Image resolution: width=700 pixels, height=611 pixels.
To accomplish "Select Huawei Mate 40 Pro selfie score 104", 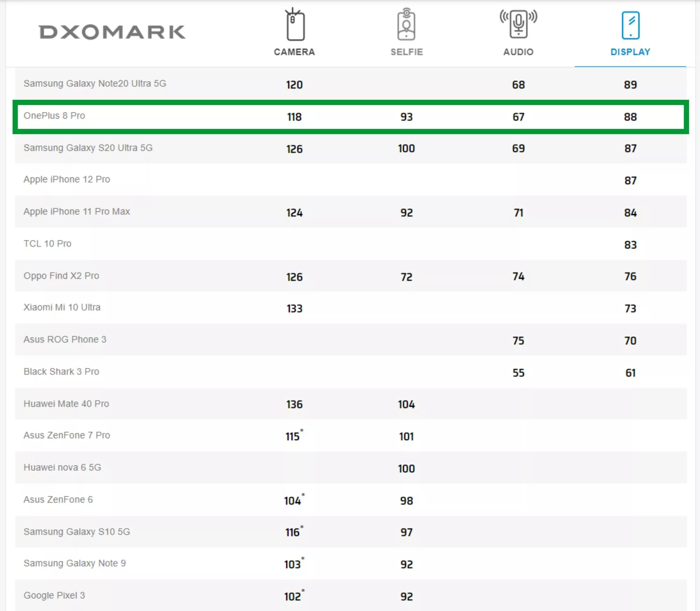I will pos(406,405).
